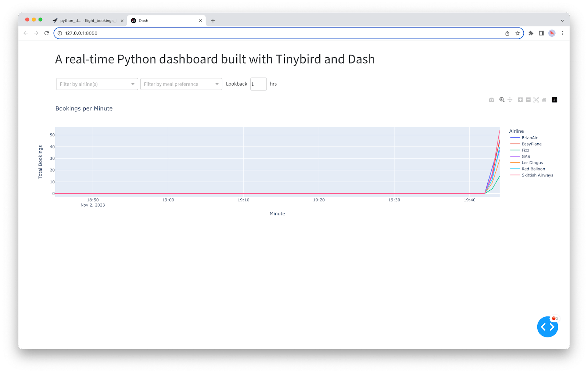
Task: Expand the Filter by airline(s) dropdown
Action: pos(97,84)
